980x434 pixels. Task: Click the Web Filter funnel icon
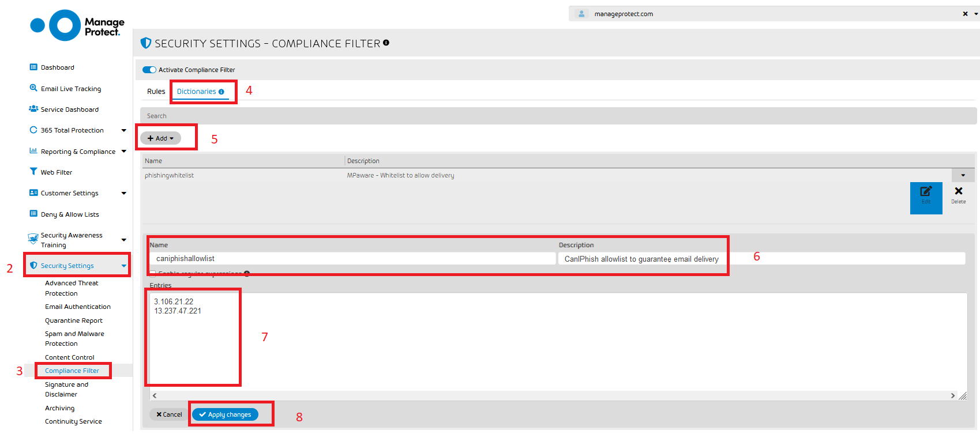point(33,172)
